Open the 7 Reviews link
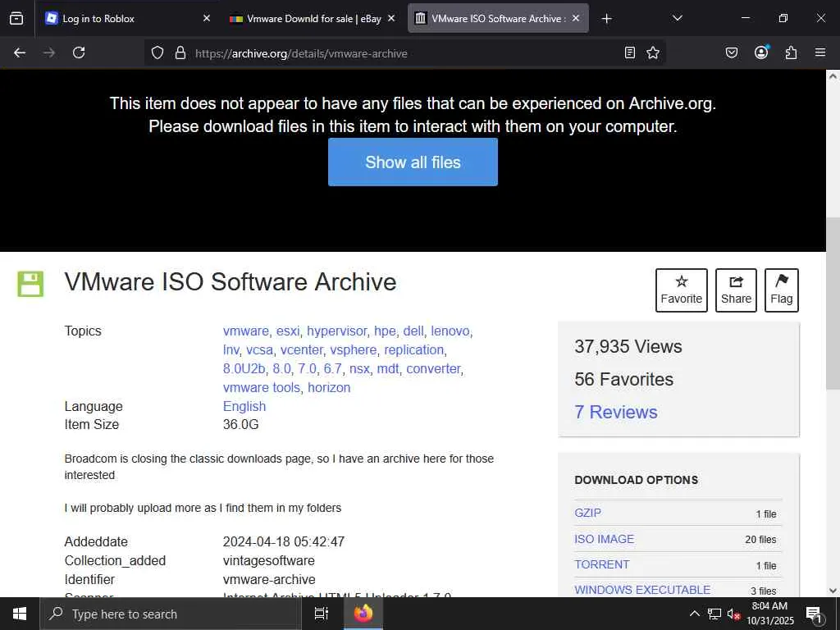The height and width of the screenshot is (630, 840). click(x=615, y=412)
